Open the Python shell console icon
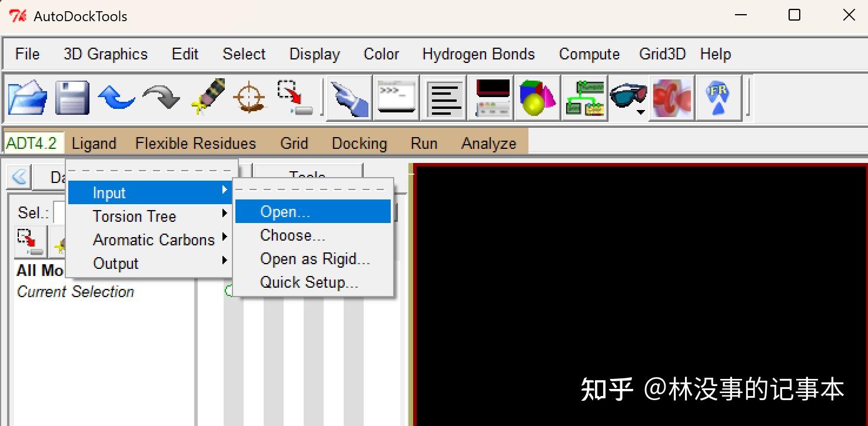This screenshot has height=426, width=868. 395,97
